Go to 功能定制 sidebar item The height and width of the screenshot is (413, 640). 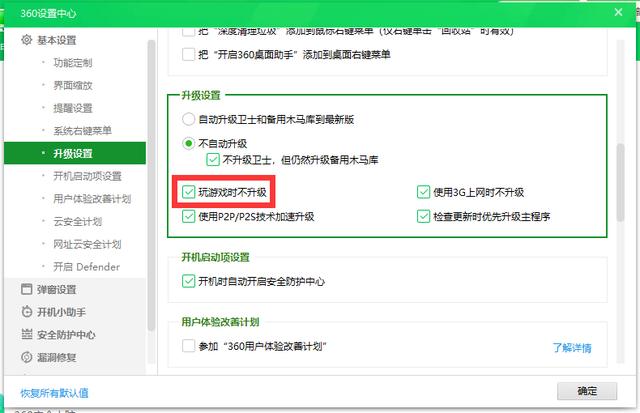75,62
